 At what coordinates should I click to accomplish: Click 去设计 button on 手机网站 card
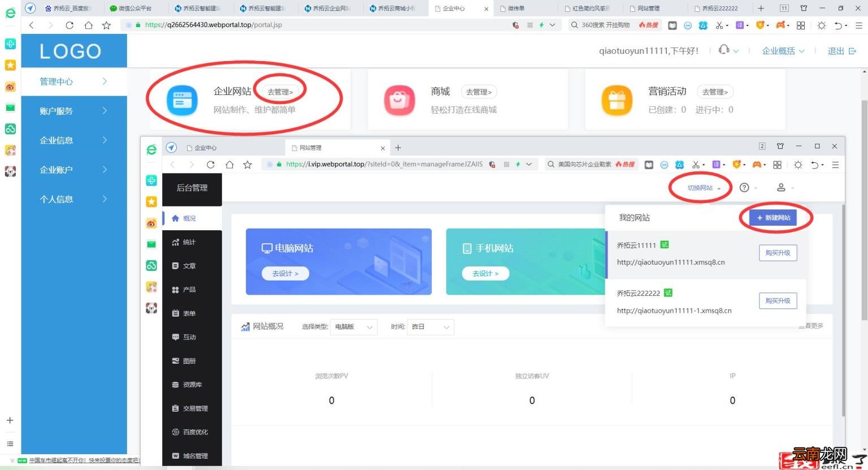tap(486, 273)
